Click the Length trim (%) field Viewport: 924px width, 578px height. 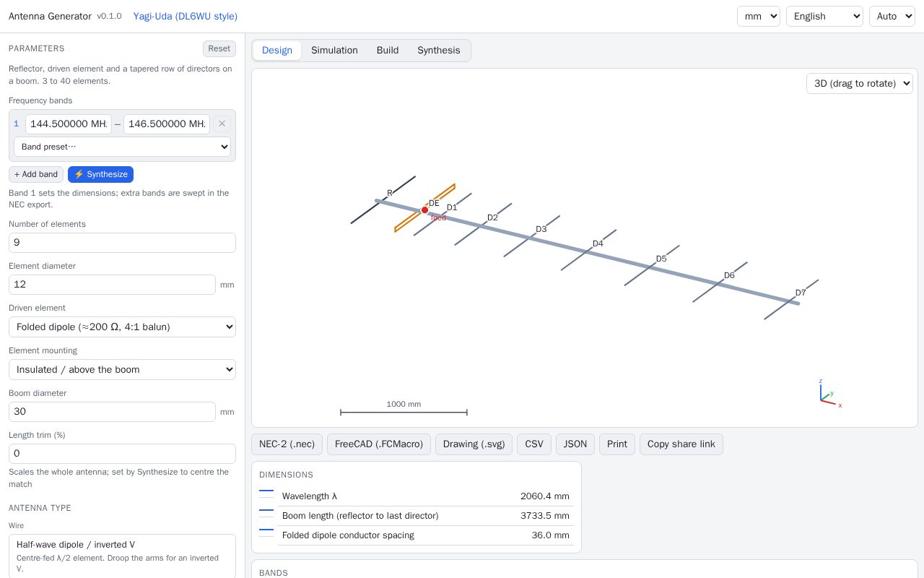(x=122, y=454)
